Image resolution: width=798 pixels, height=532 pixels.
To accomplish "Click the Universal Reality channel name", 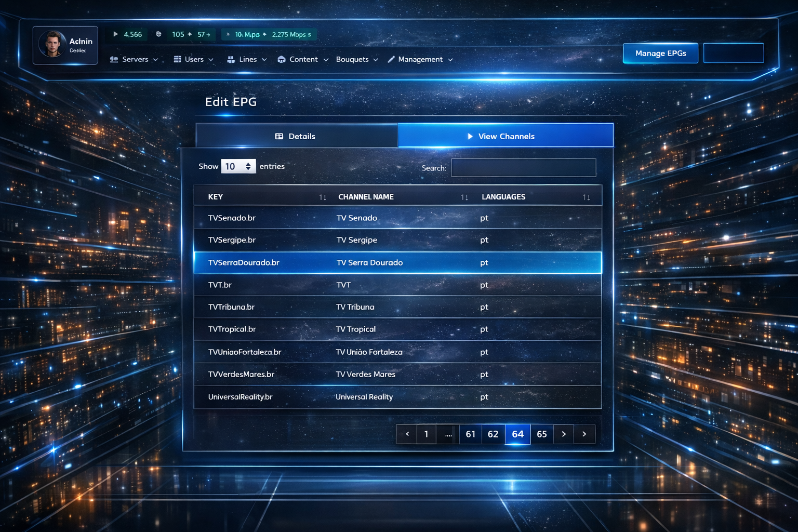I will point(364,397).
